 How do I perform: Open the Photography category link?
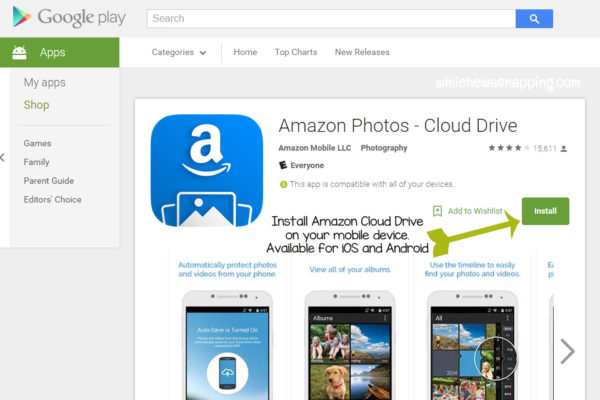coord(384,148)
